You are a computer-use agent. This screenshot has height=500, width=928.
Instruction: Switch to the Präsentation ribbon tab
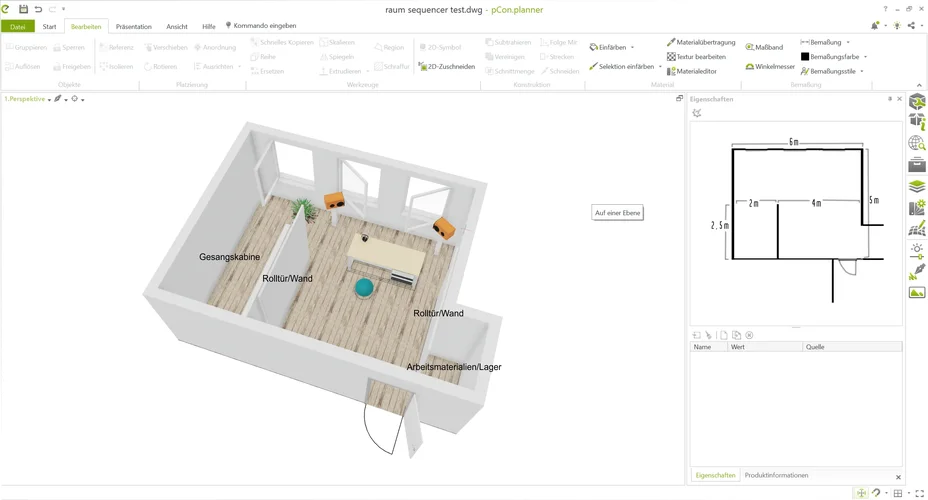point(134,27)
